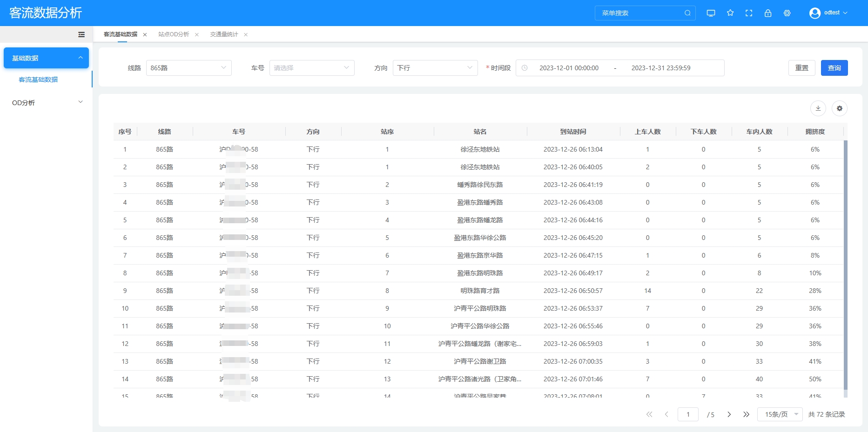Open table column settings gear icon
Image resolution: width=868 pixels, height=432 pixels.
840,108
